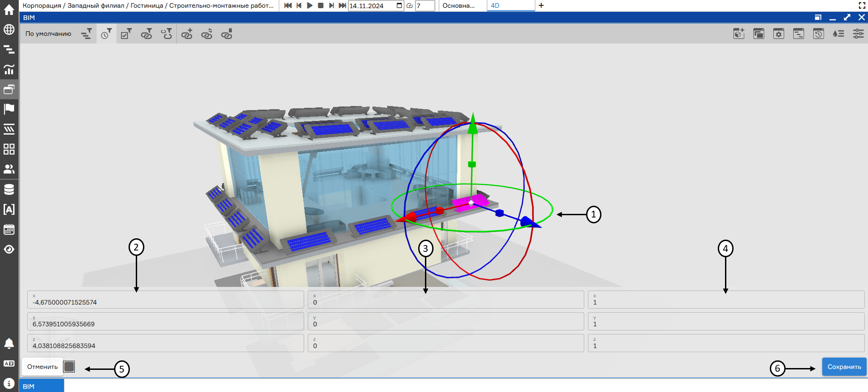Start 4D simulation playback
The image size is (868, 392).
[x=310, y=5]
